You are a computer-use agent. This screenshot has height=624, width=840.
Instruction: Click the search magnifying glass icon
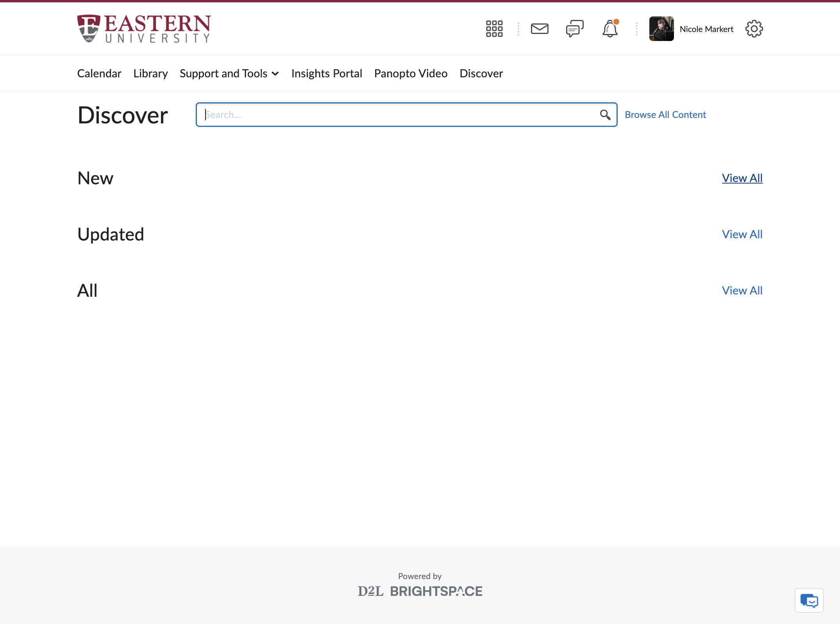point(605,115)
